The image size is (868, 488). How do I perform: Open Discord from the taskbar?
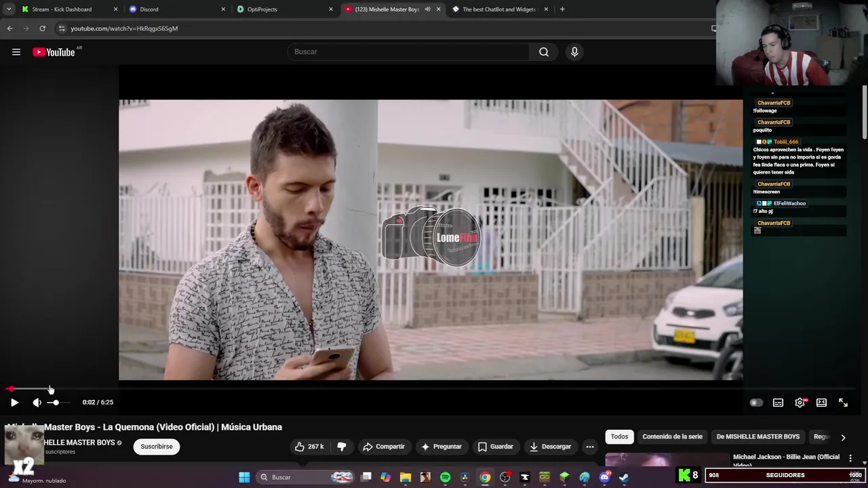coord(604,477)
